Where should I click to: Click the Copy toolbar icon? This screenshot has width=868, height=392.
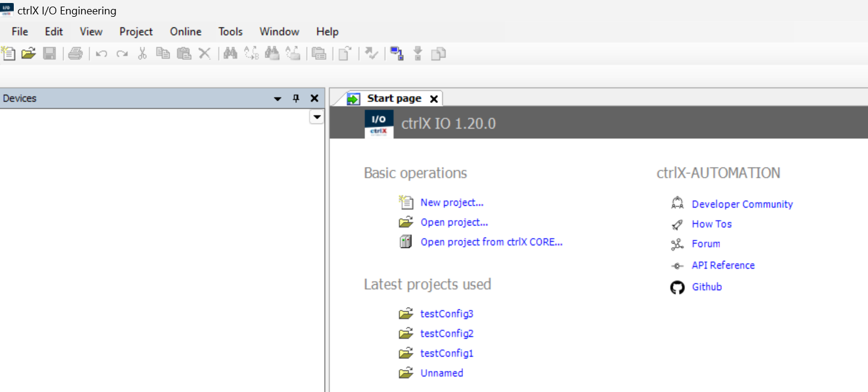coord(163,53)
